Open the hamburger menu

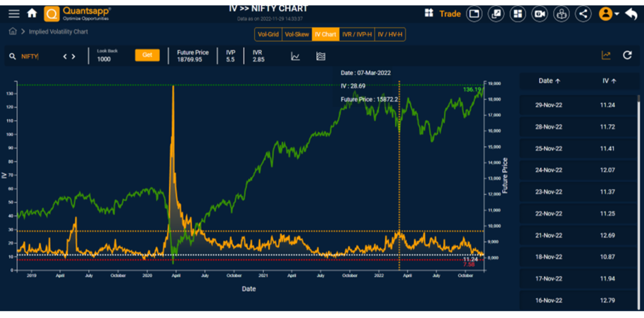click(14, 14)
